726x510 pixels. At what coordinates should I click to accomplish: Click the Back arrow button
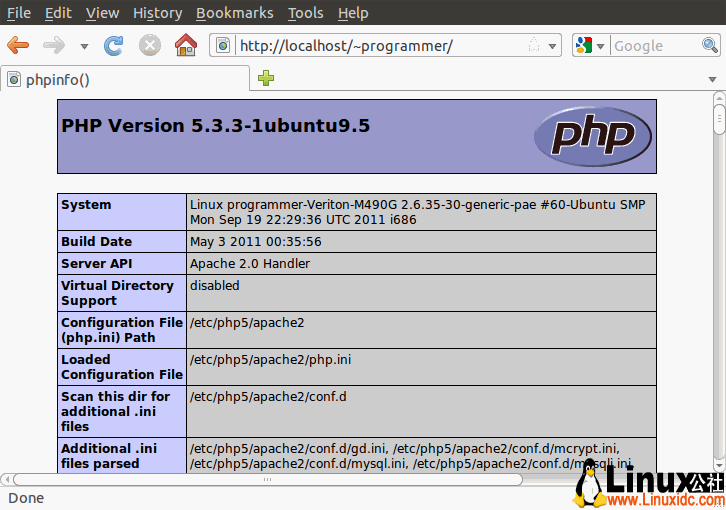click(18, 45)
